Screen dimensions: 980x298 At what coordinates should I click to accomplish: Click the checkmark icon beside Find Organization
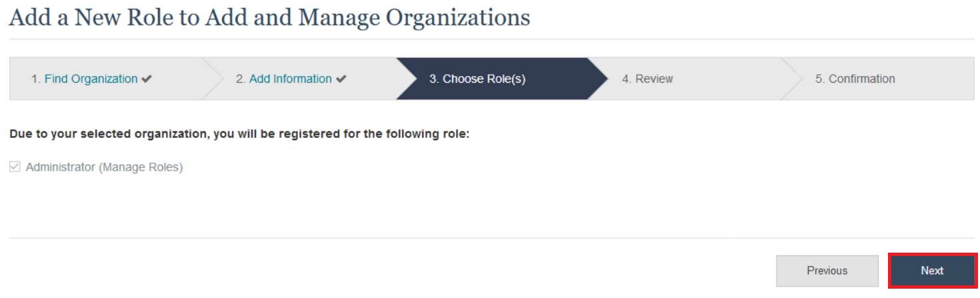pyautogui.click(x=147, y=79)
